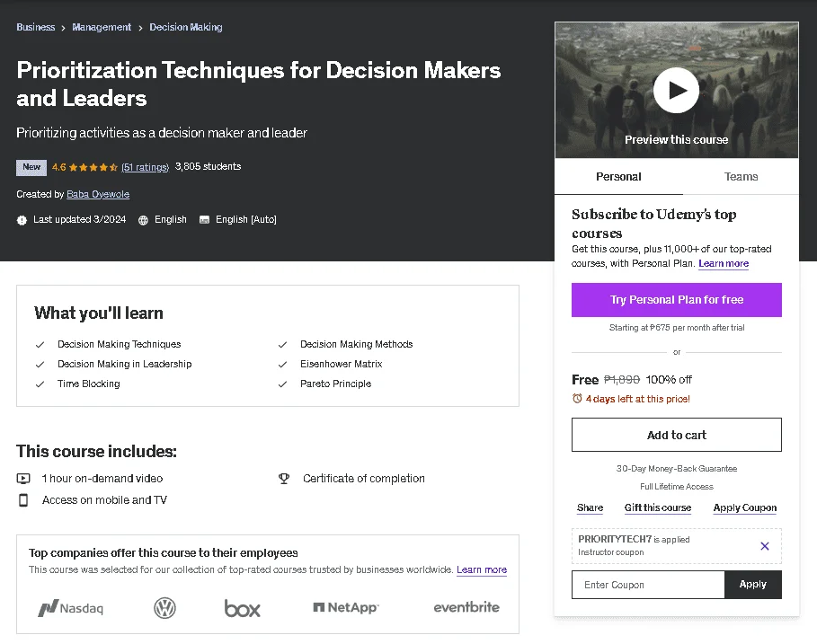Click the 'Preview this course' caption
This screenshot has width=817, height=644.
point(676,139)
